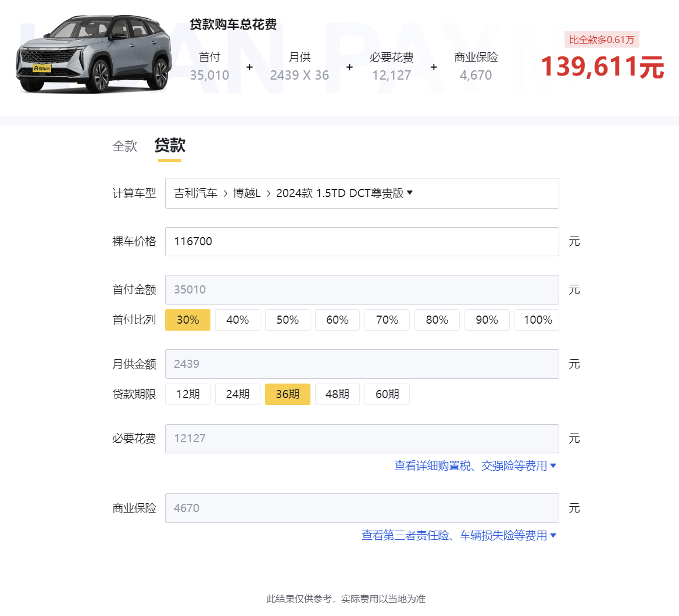The image size is (679, 616).
Task: Click the 裸车价格 input field
Action: [x=362, y=242]
